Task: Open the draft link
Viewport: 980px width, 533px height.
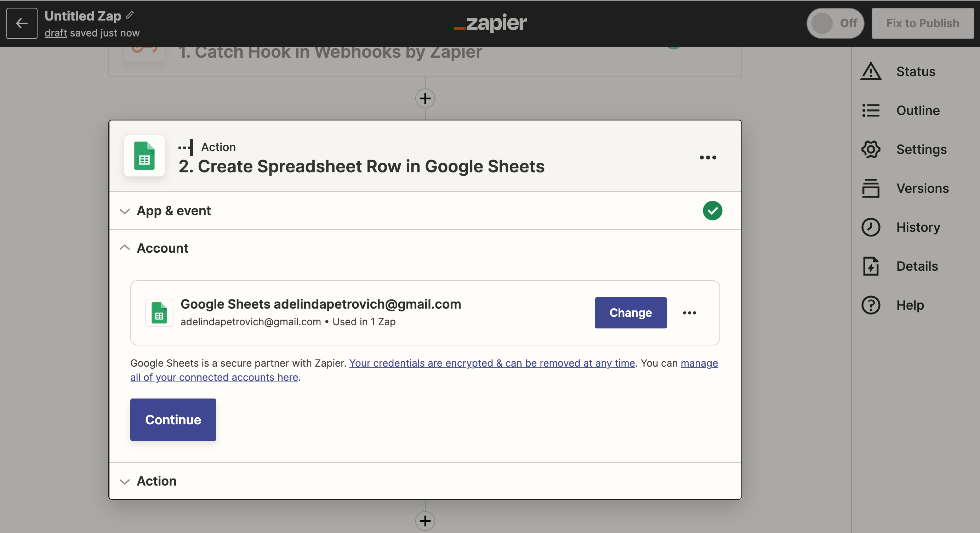Action: [56, 33]
